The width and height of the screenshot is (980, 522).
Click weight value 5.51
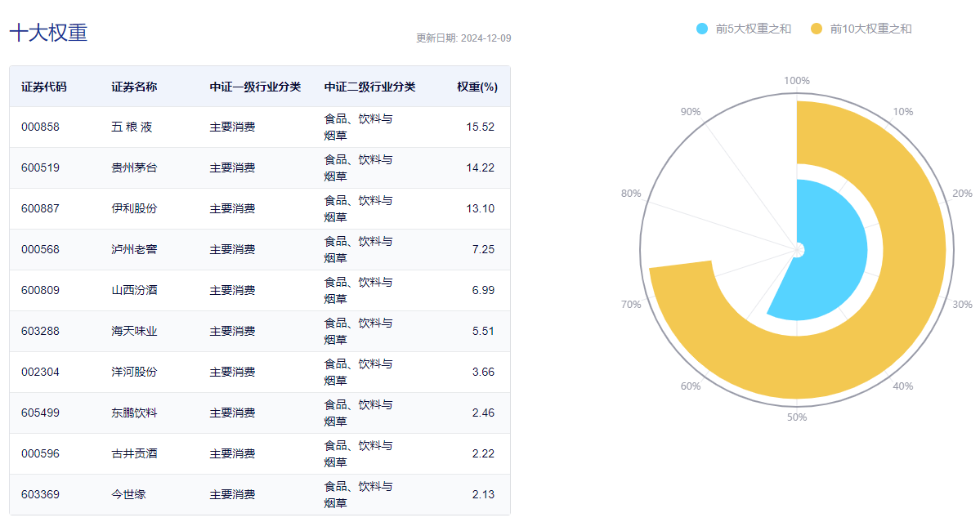point(483,331)
